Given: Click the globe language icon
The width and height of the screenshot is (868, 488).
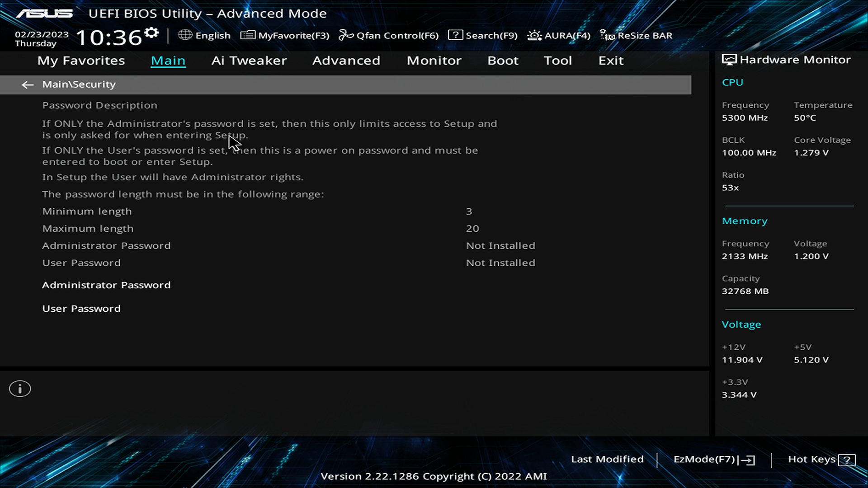Looking at the screenshot, I should click(185, 35).
